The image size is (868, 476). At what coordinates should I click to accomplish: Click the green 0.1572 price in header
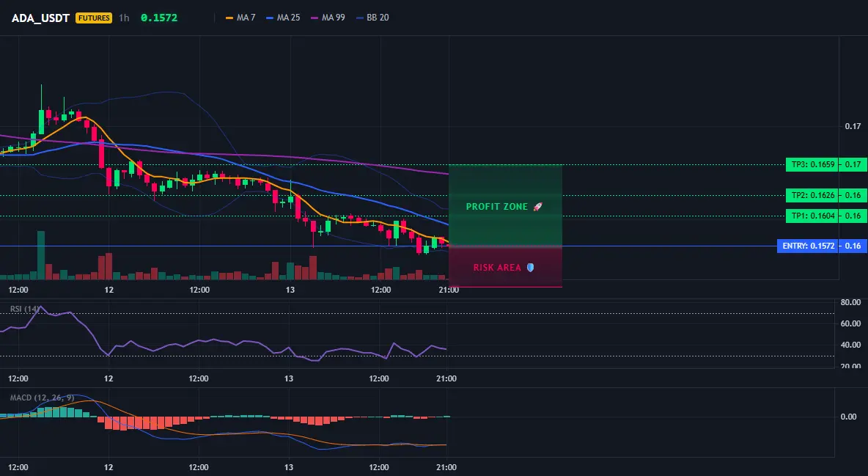pos(159,18)
